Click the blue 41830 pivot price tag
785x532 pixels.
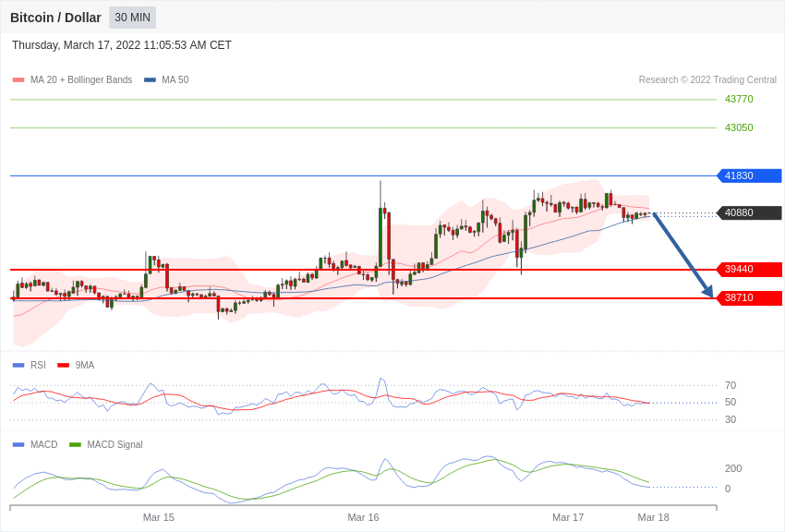[750, 175]
